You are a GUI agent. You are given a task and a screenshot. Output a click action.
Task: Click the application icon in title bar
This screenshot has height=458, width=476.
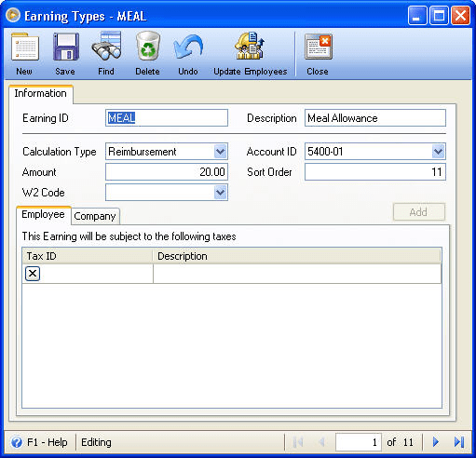tap(13, 15)
